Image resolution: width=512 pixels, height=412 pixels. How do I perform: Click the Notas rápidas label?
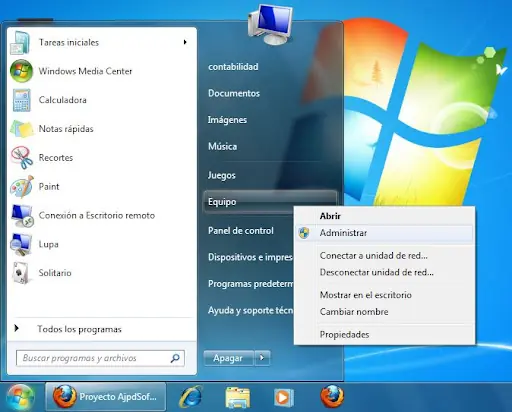point(66,129)
